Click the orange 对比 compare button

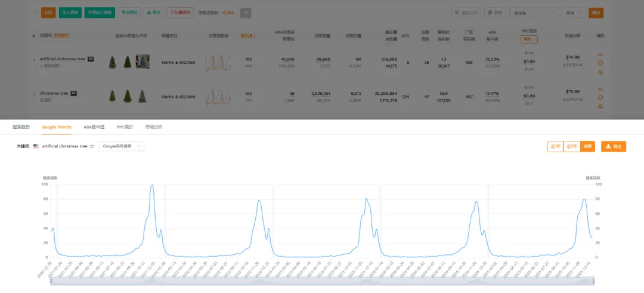click(48, 13)
